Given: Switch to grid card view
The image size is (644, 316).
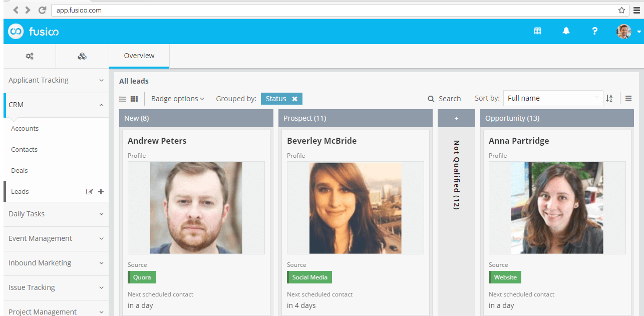Looking at the screenshot, I should click(134, 99).
